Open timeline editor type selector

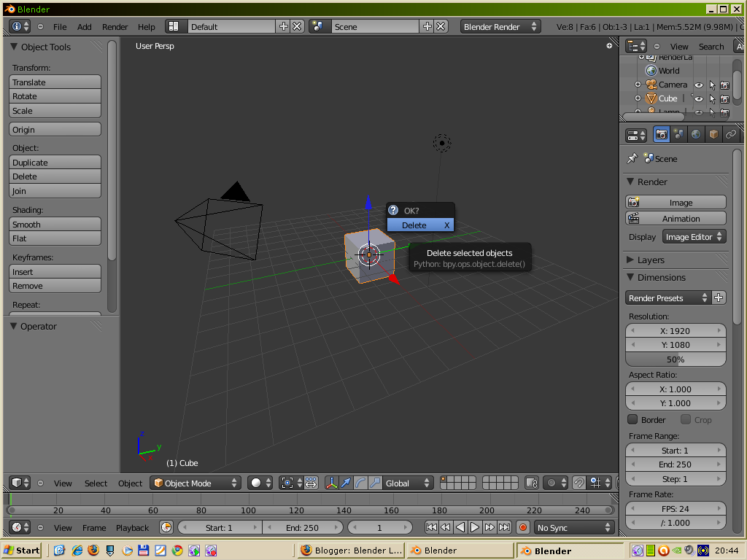point(20,527)
